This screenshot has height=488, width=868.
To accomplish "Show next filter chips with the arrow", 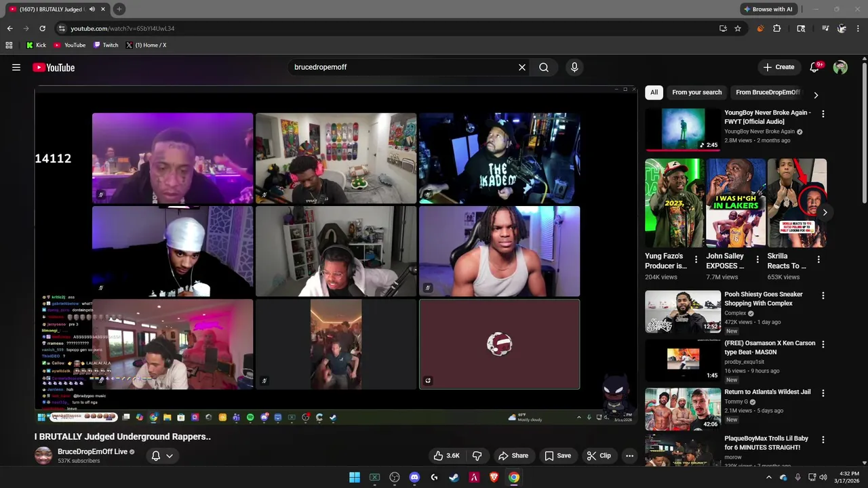I will [816, 95].
